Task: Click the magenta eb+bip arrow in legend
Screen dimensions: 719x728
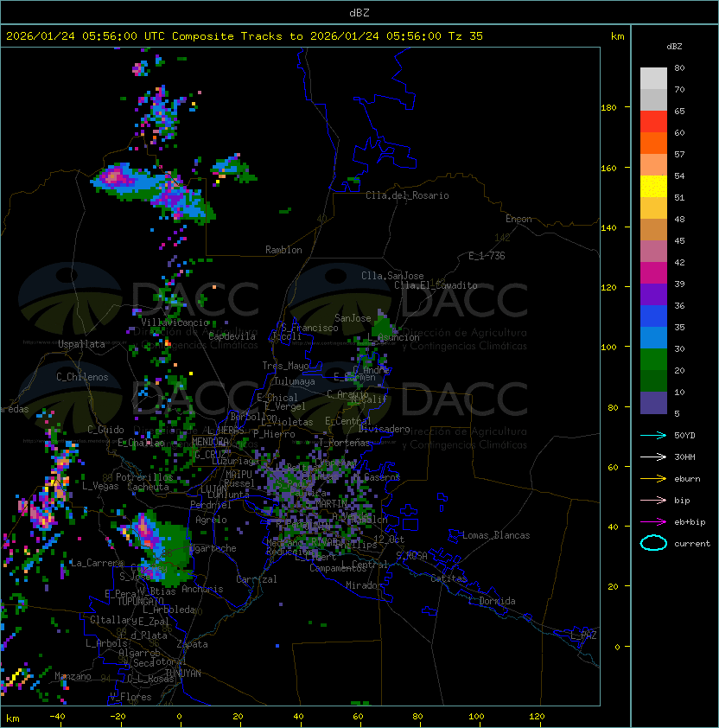Action: point(653,522)
